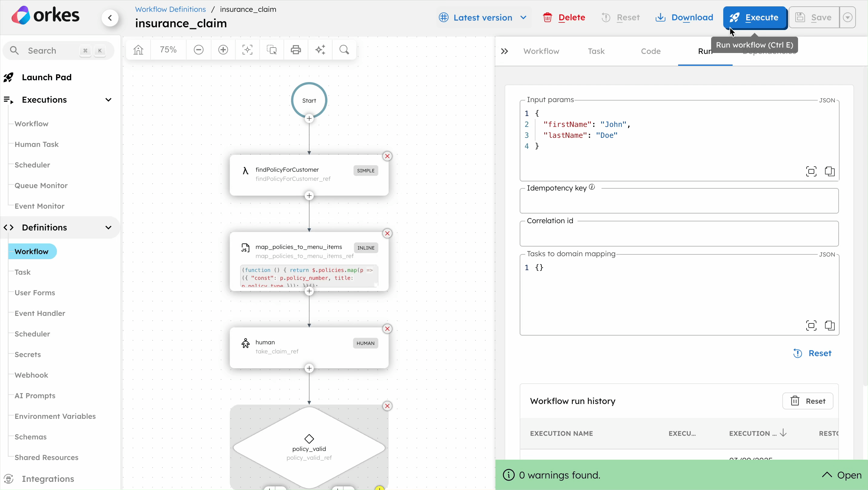Image resolution: width=868 pixels, height=490 pixels.
Task: Click Reset below domain mapping
Action: click(x=812, y=353)
